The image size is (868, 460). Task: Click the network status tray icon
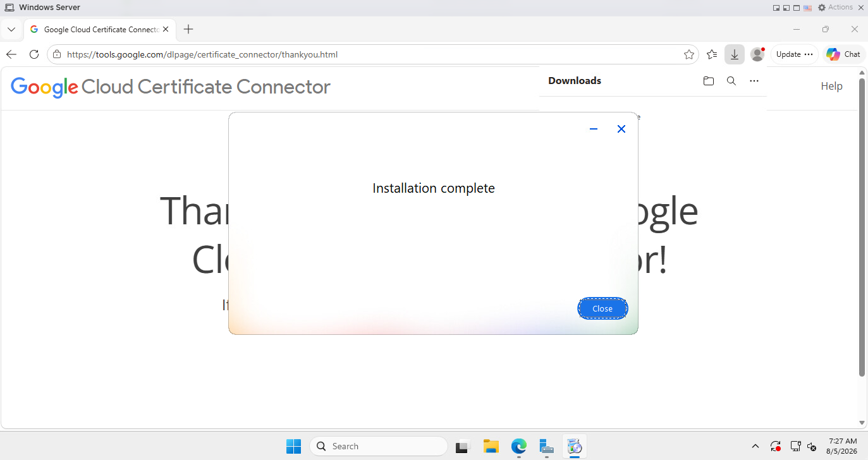796,446
